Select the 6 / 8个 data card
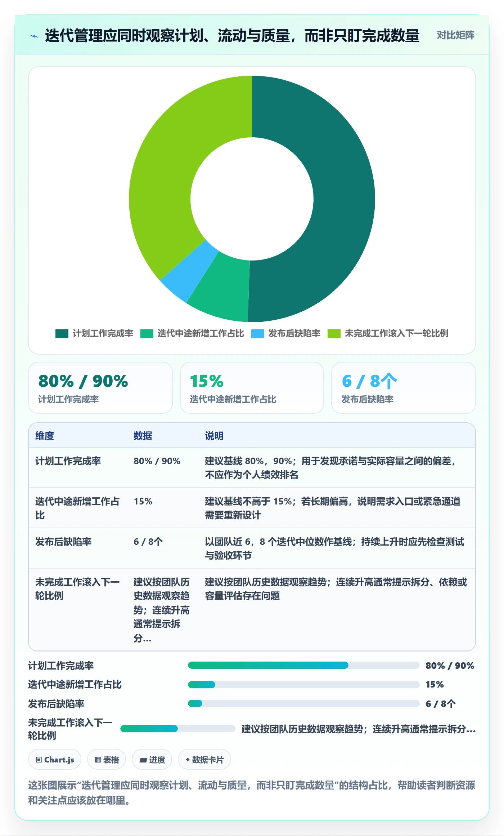 pos(404,388)
